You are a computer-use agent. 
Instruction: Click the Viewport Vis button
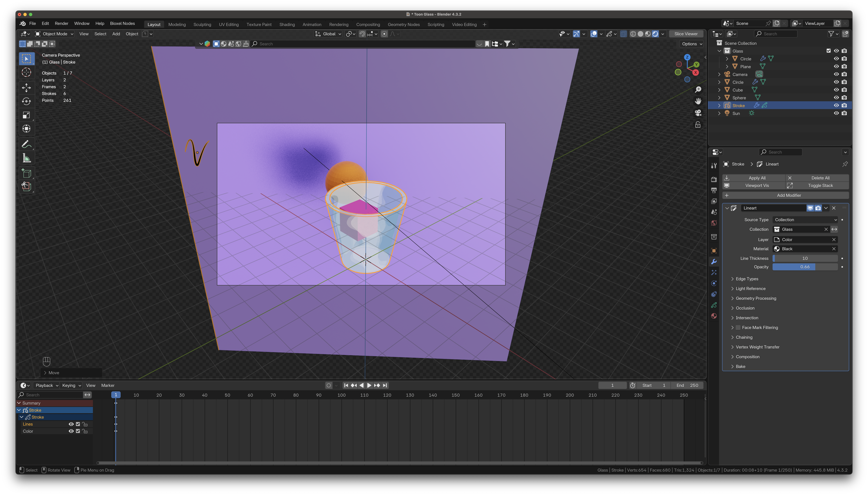click(x=754, y=186)
